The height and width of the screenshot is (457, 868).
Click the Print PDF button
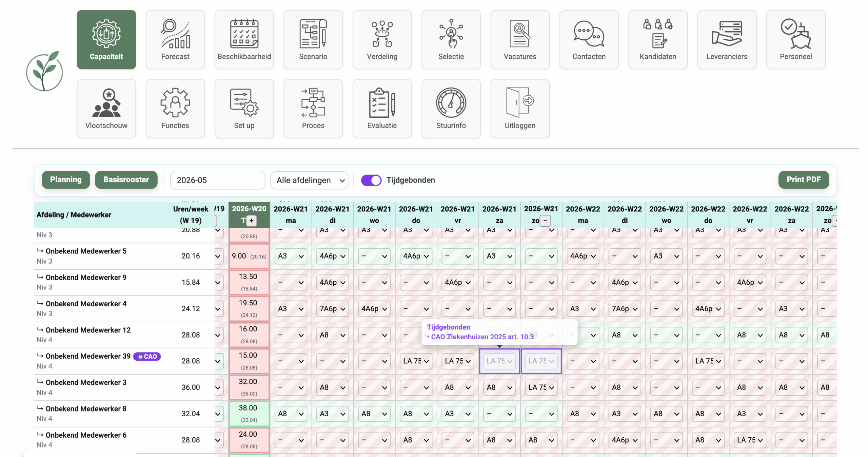click(x=804, y=180)
